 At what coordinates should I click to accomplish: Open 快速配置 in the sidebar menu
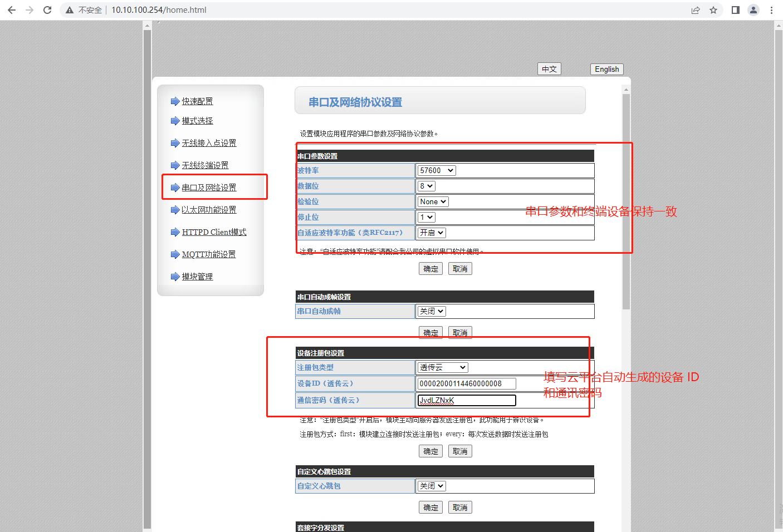(197, 101)
